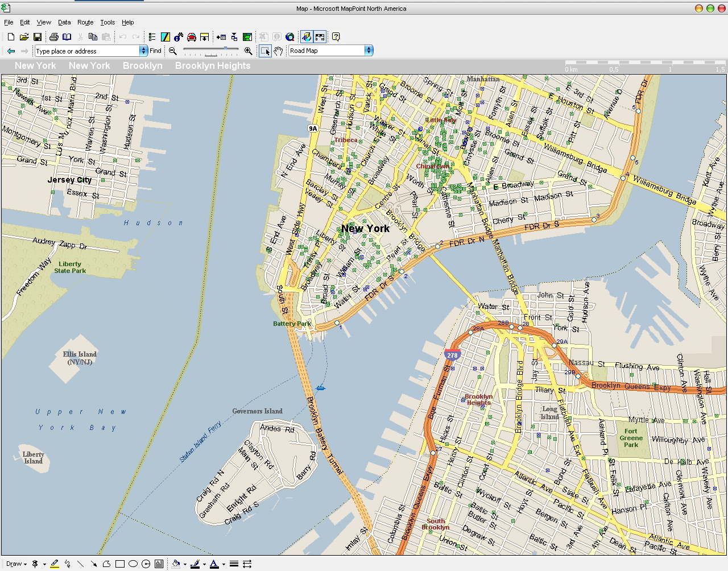Choose the Oval shape tool

click(x=133, y=564)
